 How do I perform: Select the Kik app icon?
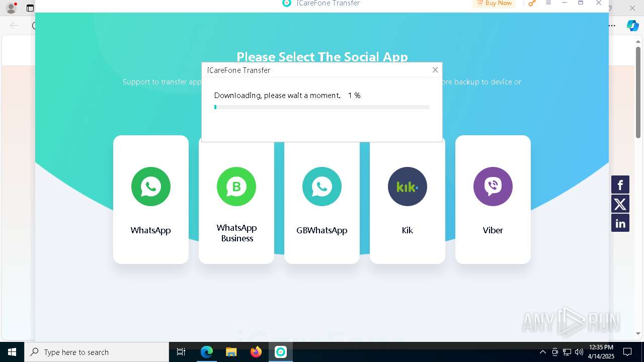pos(408,187)
